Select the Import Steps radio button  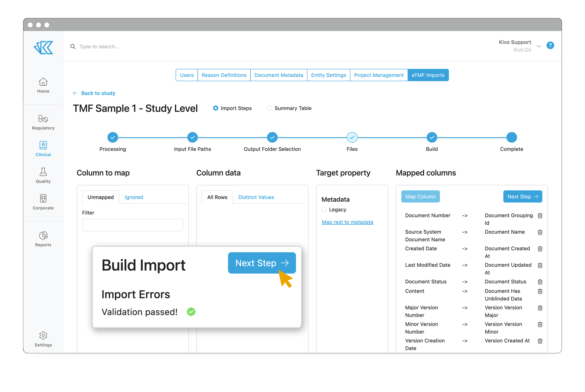click(x=216, y=108)
